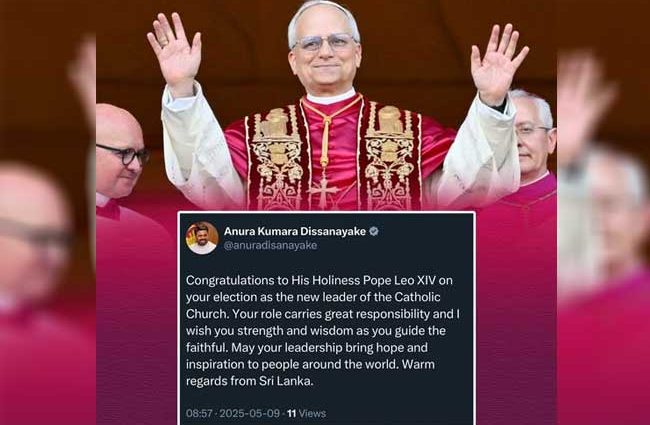
Task: Click the 11 Views counter
Action: [306, 413]
